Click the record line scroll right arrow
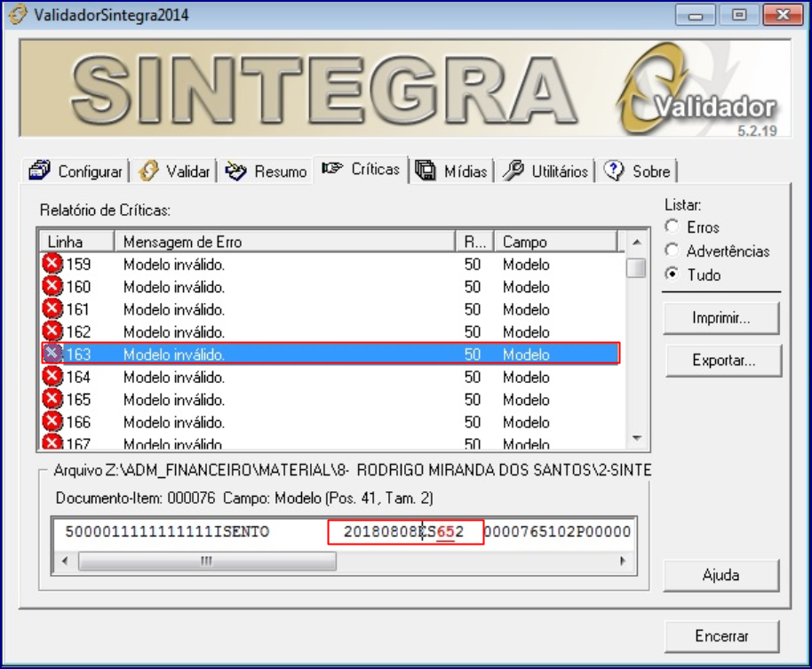Image resolution: width=812 pixels, height=669 pixels. [623, 561]
